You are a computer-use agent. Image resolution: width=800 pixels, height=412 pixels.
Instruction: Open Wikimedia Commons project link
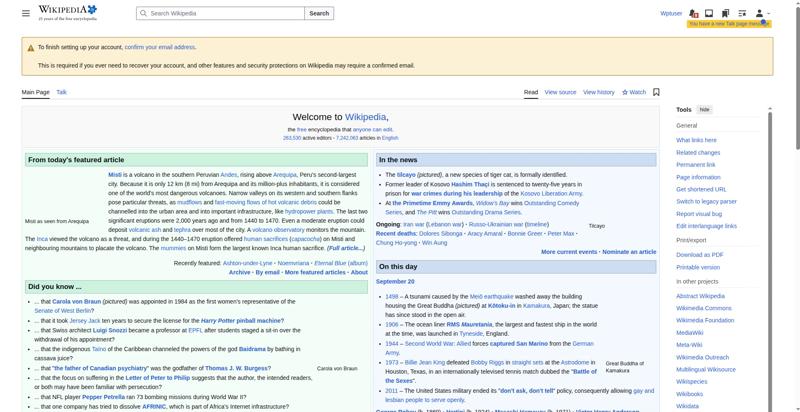click(704, 308)
